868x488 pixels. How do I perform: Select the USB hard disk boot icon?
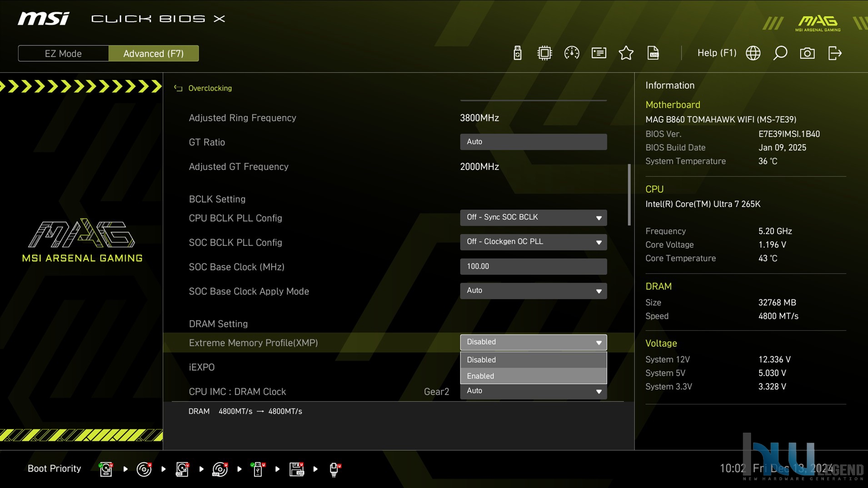[182, 469]
